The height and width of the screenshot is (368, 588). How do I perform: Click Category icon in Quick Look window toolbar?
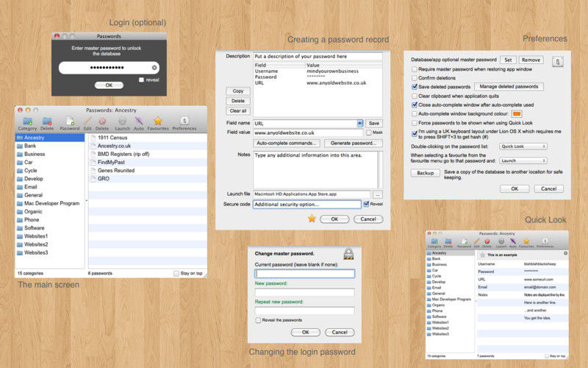(x=434, y=241)
